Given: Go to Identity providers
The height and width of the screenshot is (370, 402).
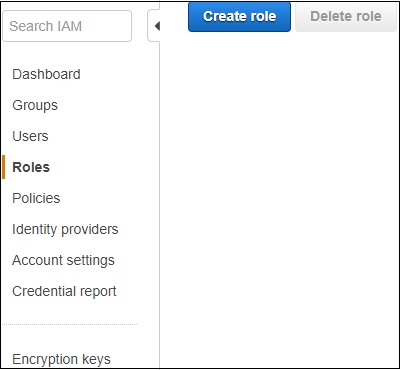Looking at the screenshot, I should (x=65, y=229).
